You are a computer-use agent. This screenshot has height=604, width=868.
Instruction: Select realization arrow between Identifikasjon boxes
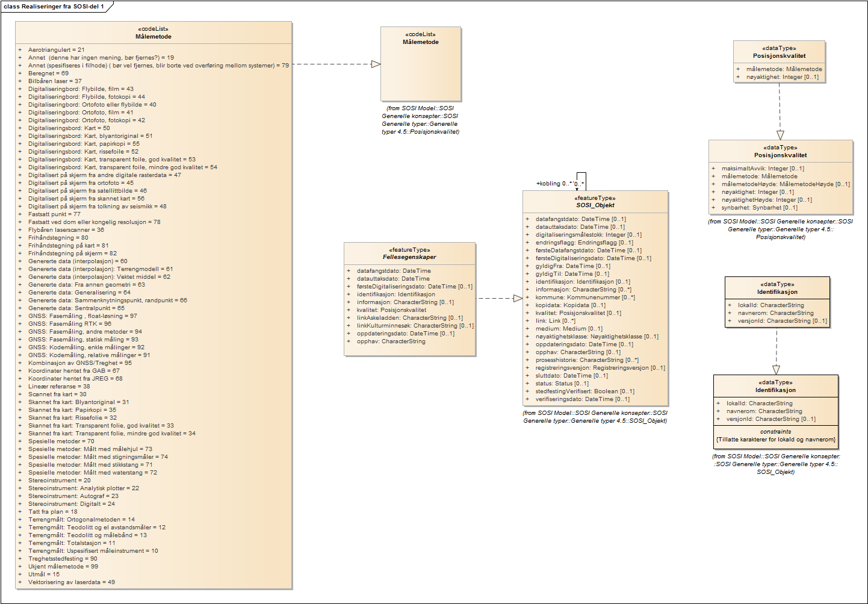coord(776,351)
